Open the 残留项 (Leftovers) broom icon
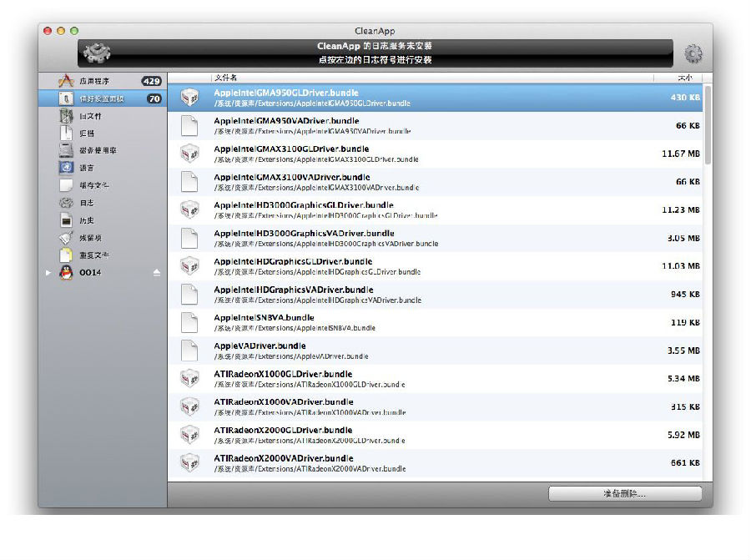Screen dimensions: 751x560 point(67,238)
